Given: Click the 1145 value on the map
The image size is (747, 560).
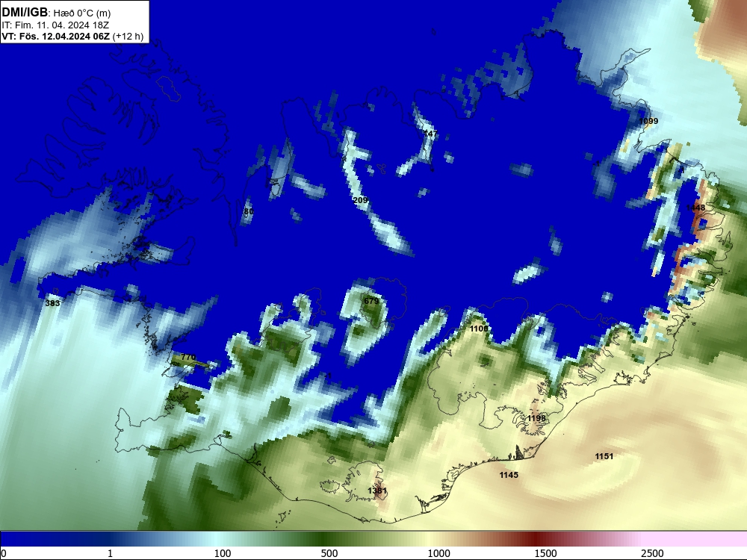Looking at the screenshot, I should [x=509, y=475].
